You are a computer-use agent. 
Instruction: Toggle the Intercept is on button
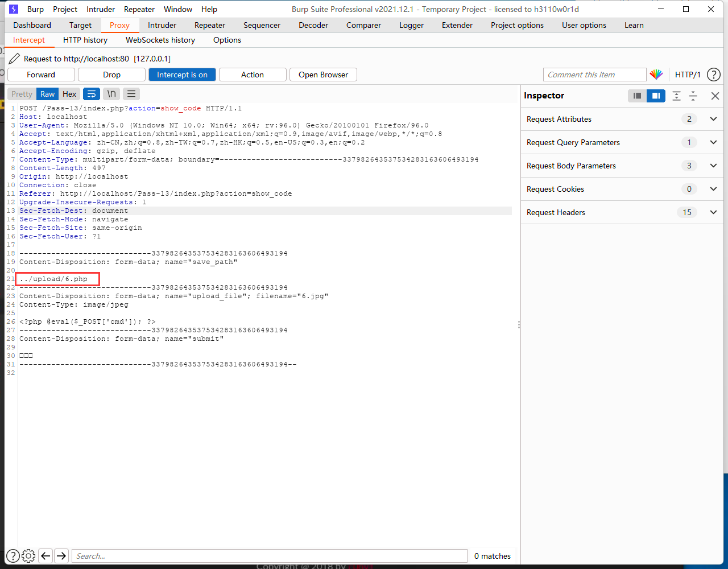(x=182, y=75)
